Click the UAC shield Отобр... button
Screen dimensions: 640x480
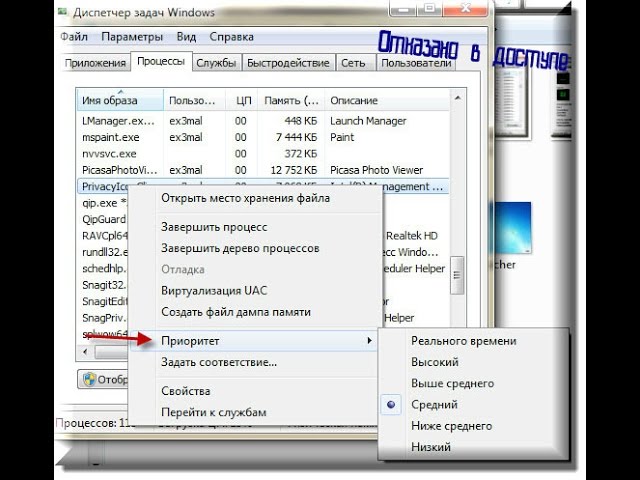tap(104, 380)
